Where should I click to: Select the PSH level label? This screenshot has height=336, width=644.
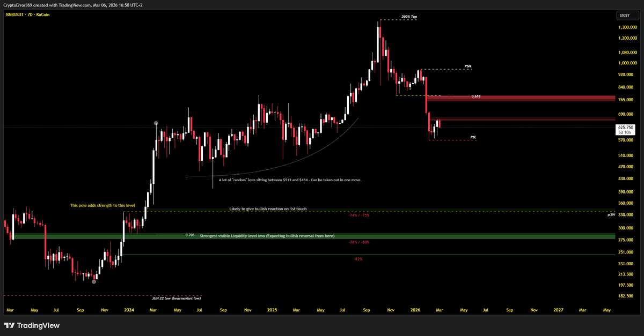click(x=468, y=66)
